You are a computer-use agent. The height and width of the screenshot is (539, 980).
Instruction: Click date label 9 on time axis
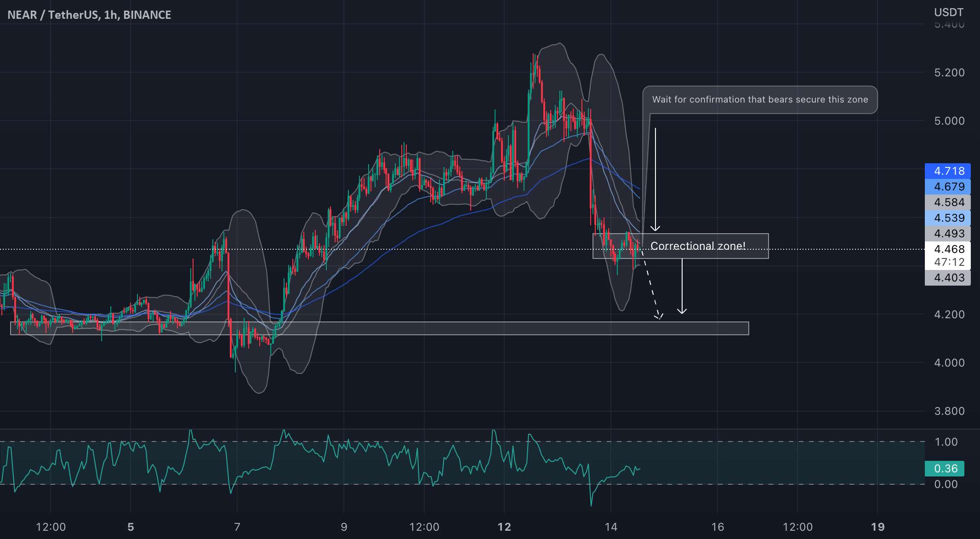pos(344,527)
